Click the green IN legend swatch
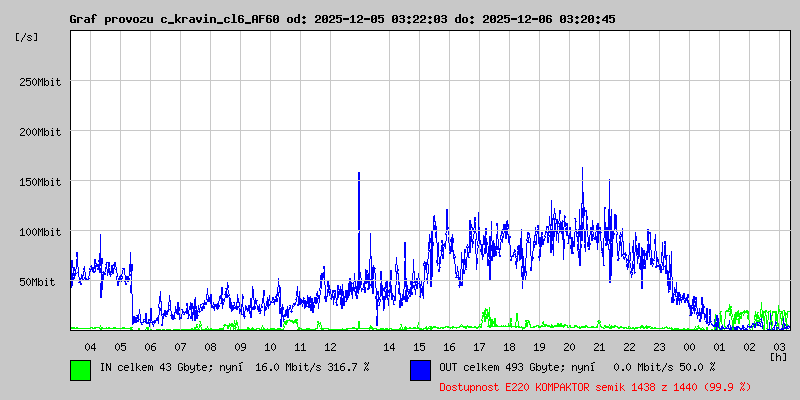The height and width of the screenshot is (400, 800). [x=80, y=369]
